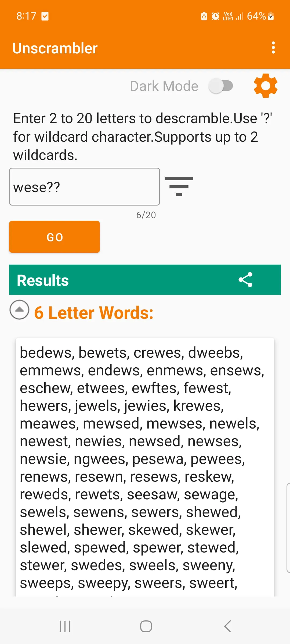Tap the Unscrambler app title
The image size is (290, 644).
(55, 48)
